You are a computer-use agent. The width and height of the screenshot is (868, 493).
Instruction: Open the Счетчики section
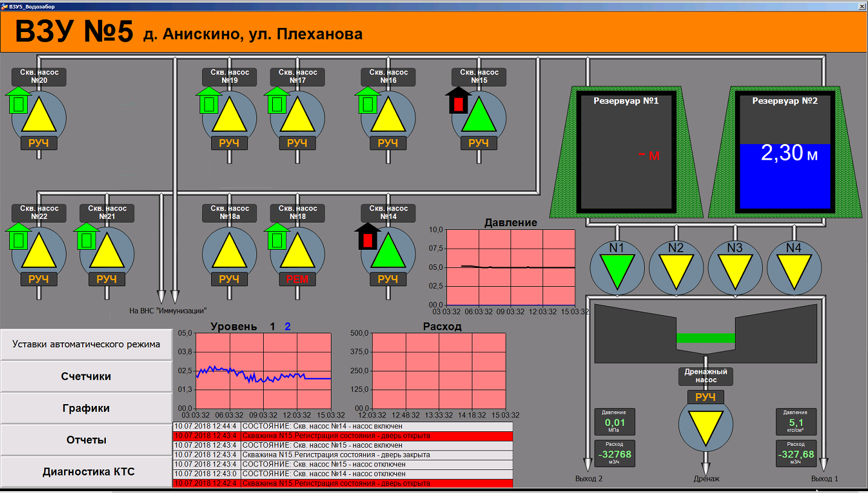[86, 376]
